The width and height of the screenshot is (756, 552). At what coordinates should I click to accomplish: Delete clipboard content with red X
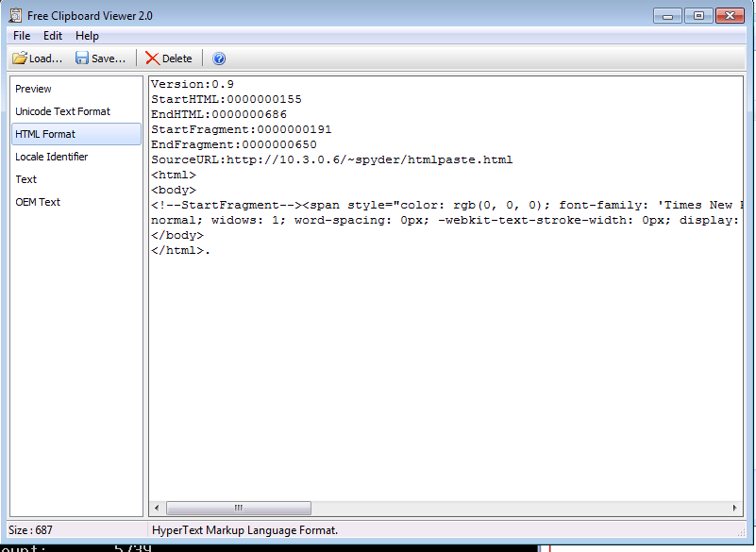tap(169, 59)
